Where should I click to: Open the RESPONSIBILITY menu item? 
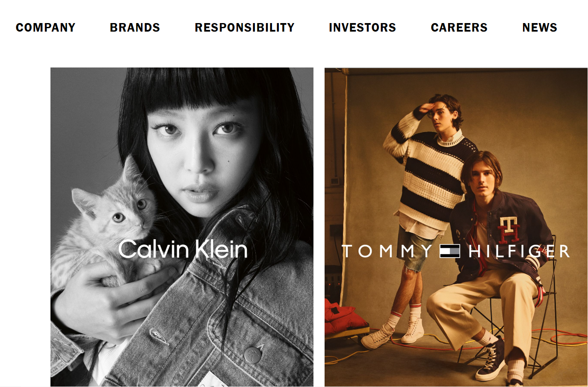click(x=245, y=28)
